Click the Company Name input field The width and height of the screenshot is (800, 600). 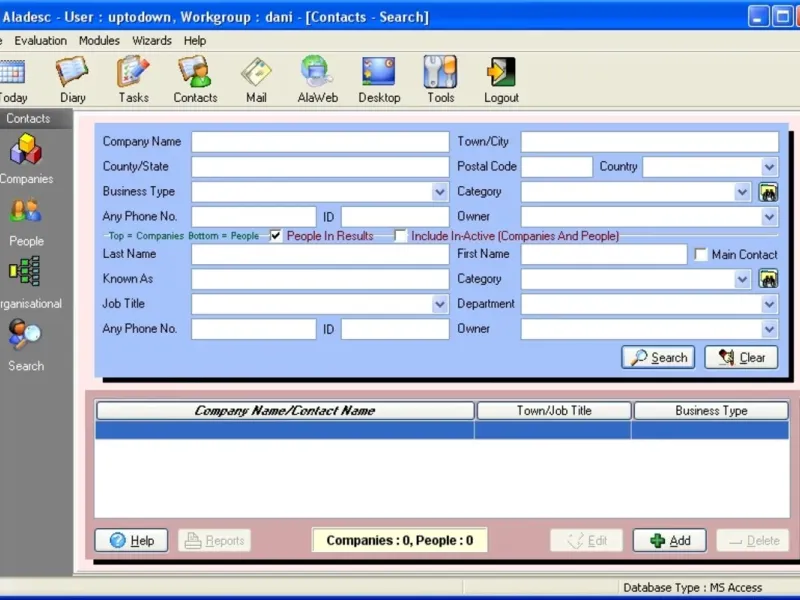coord(320,142)
